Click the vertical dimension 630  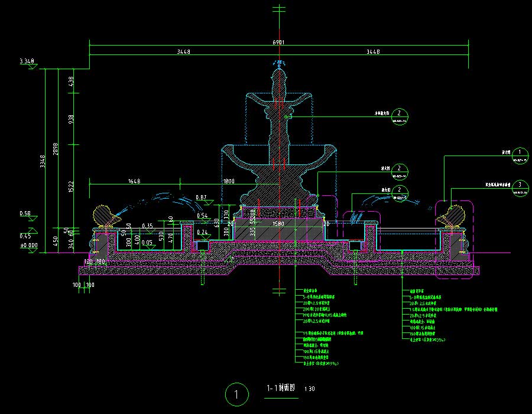pyautogui.click(x=216, y=223)
